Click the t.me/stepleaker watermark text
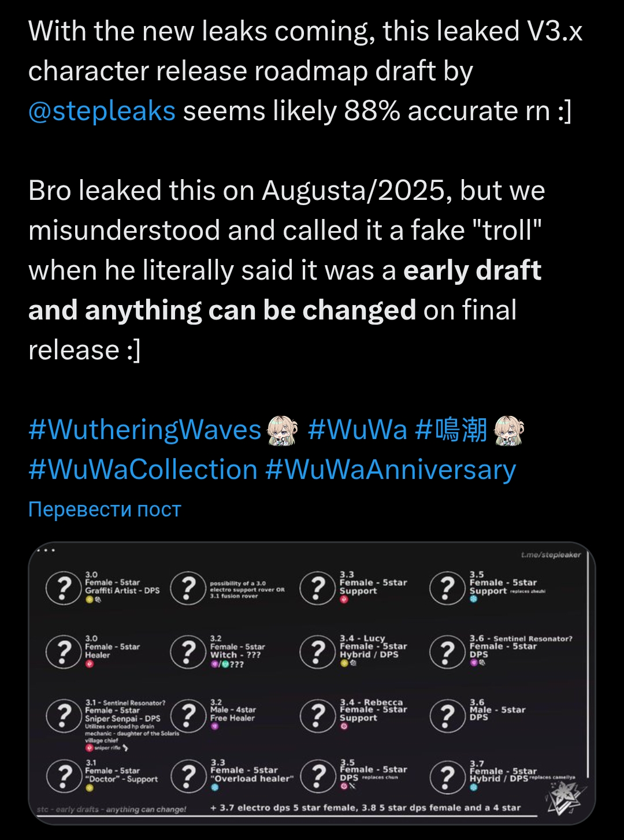The height and width of the screenshot is (840, 624). point(550,555)
